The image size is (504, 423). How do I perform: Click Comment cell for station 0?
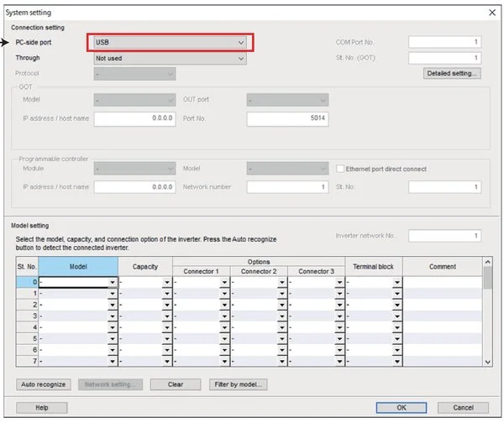443,282
